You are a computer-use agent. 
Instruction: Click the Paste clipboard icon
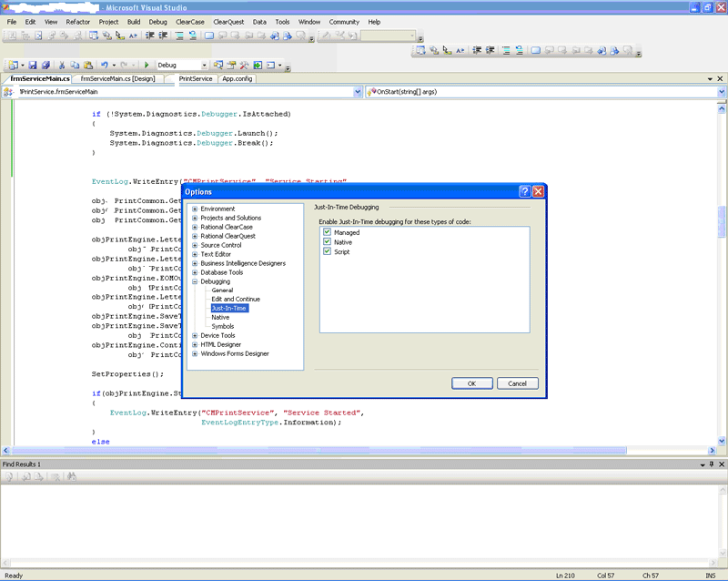[87, 66]
